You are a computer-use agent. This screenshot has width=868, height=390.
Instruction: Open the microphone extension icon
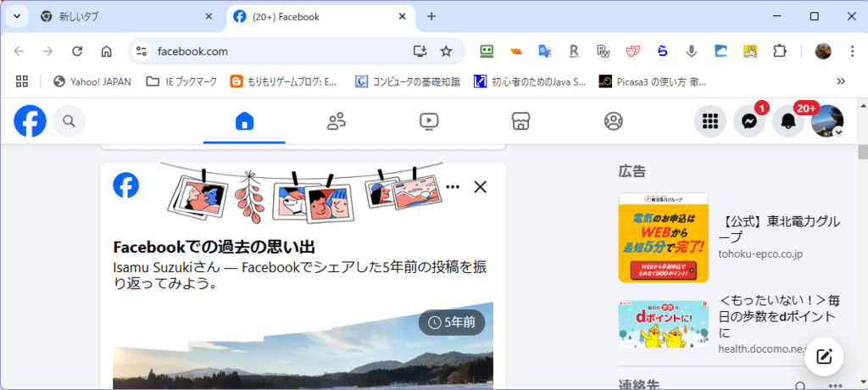[691, 52]
